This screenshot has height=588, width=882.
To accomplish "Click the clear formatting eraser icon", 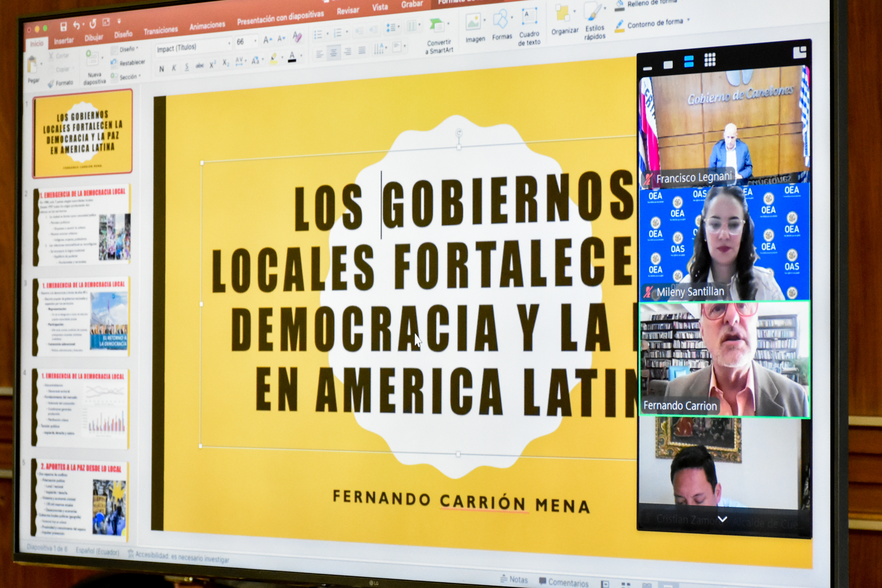I will 297,36.
